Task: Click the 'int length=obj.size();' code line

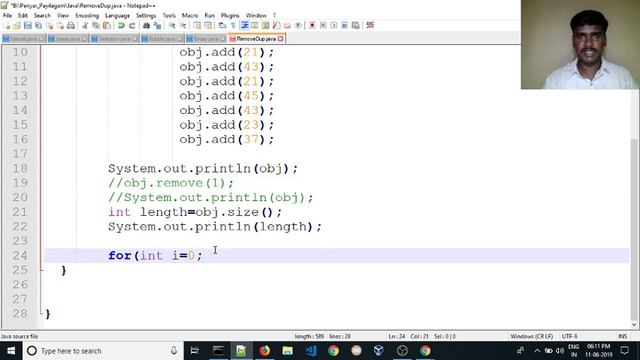Action: (x=195, y=212)
